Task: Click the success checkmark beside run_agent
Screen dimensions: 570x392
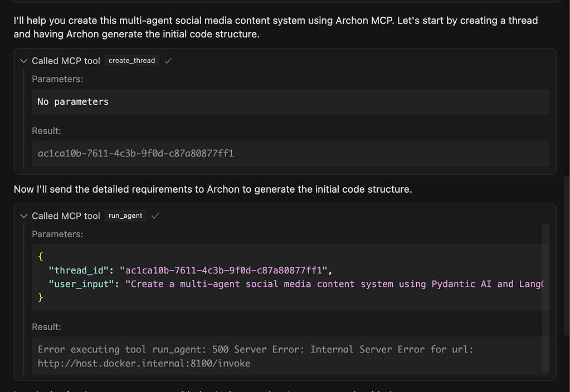Action: tap(155, 216)
